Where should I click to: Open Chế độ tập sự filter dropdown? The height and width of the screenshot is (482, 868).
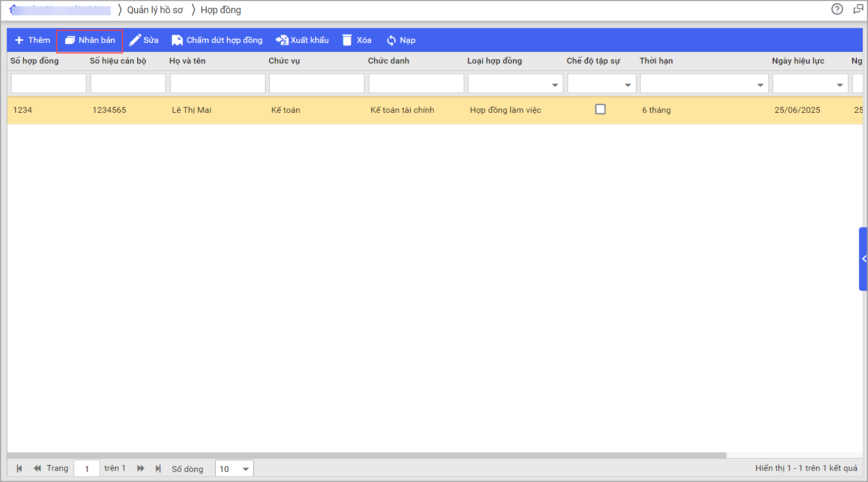[x=627, y=85]
